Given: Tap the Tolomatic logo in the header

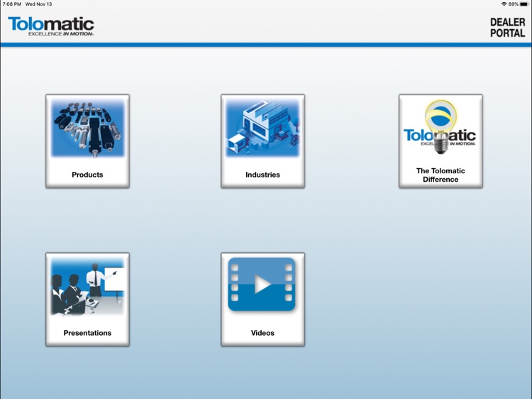Looking at the screenshot, I should click(51, 26).
